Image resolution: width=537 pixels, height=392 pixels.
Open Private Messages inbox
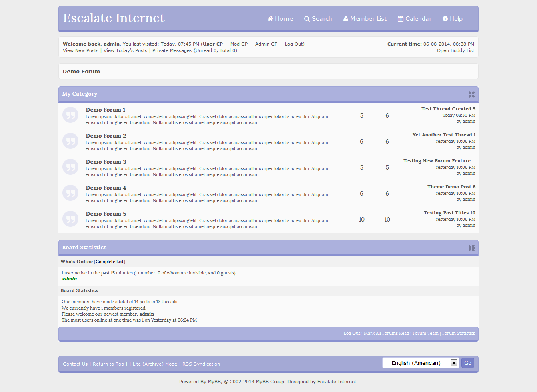[x=172, y=50]
